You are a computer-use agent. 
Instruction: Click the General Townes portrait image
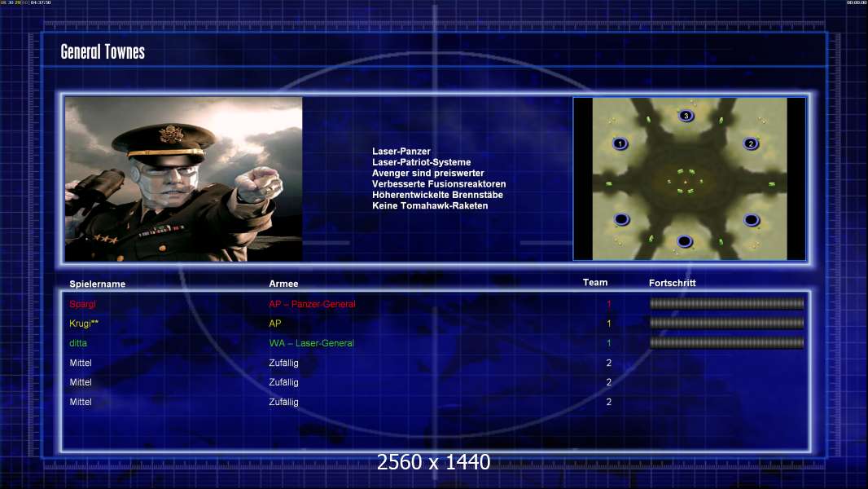tap(184, 178)
